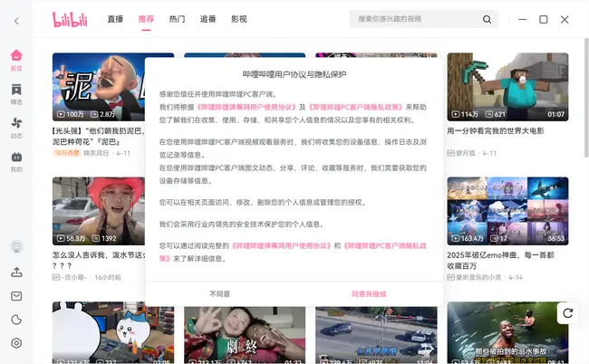This screenshot has height=364, width=589.
Task: Open the 剧终 two men video thumbnail
Action: (x=245, y=335)
